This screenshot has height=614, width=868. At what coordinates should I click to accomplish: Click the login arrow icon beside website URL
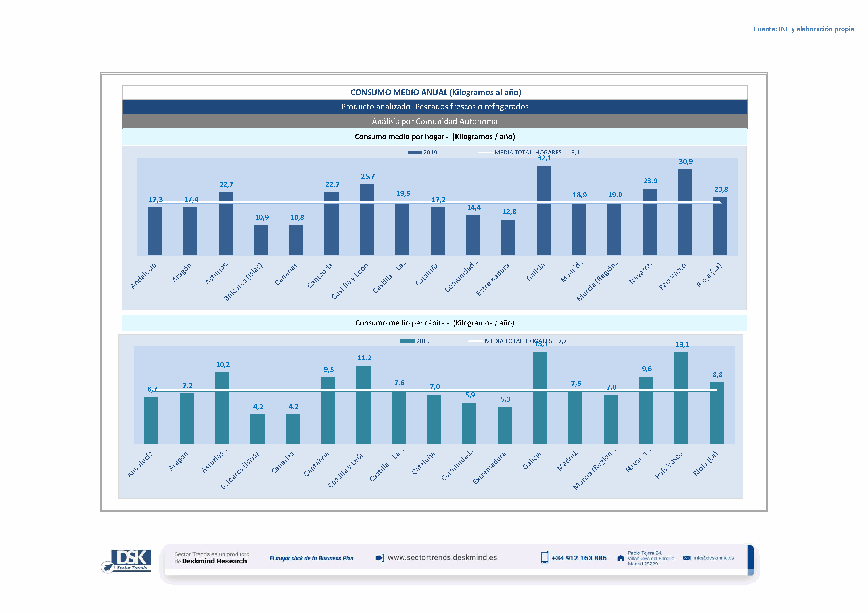pos(380,558)
